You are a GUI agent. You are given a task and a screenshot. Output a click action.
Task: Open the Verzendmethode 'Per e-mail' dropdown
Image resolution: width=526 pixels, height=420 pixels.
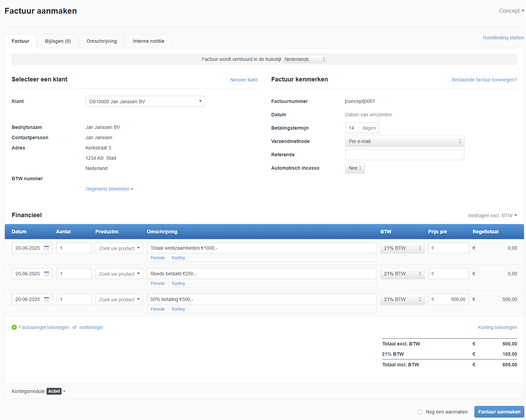coord(405,141)
